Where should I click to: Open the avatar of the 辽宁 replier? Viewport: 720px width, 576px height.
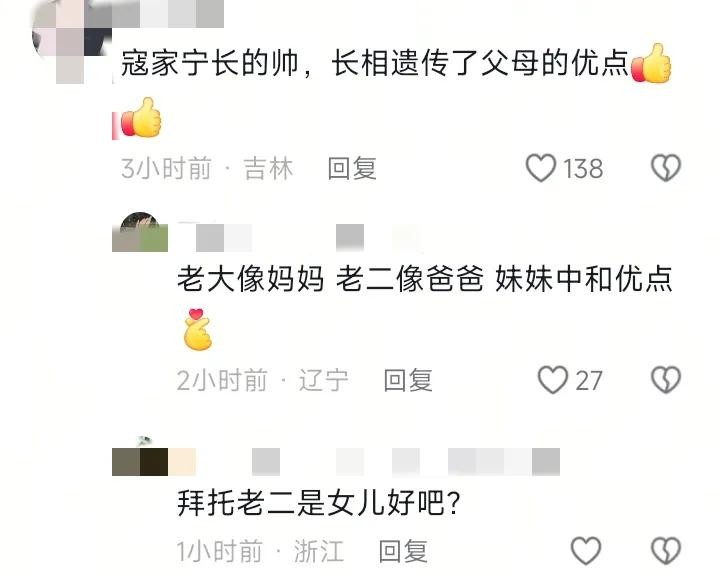(x=140, y=232)
